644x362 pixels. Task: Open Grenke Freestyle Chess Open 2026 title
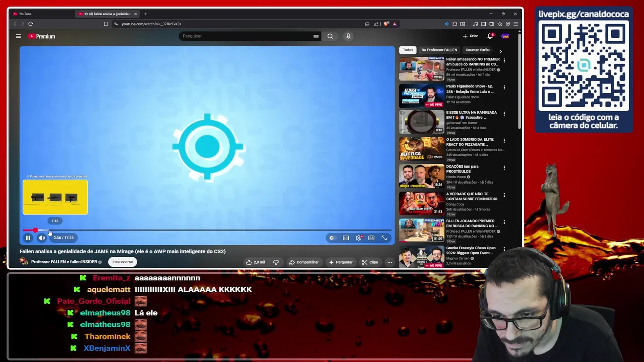(471, 250)
